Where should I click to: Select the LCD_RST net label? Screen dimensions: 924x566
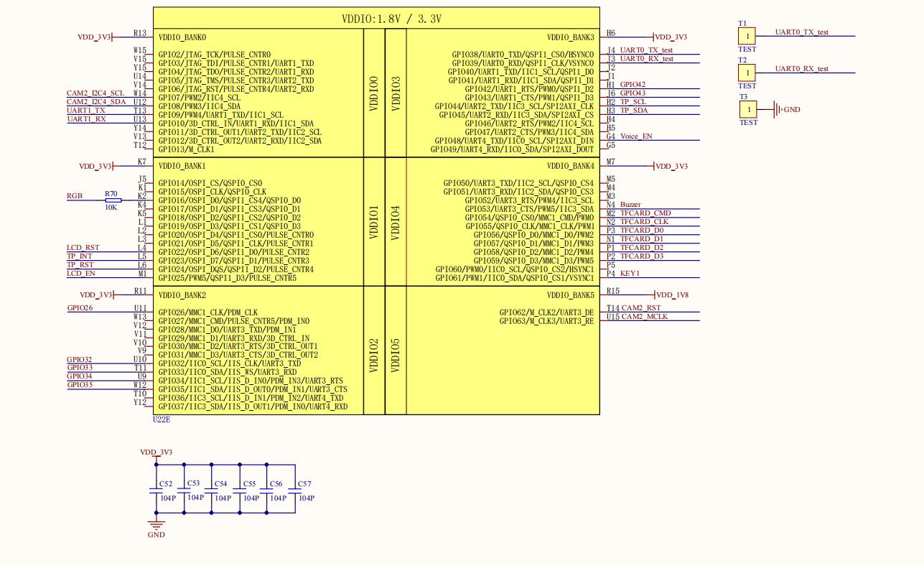(83, 248)
